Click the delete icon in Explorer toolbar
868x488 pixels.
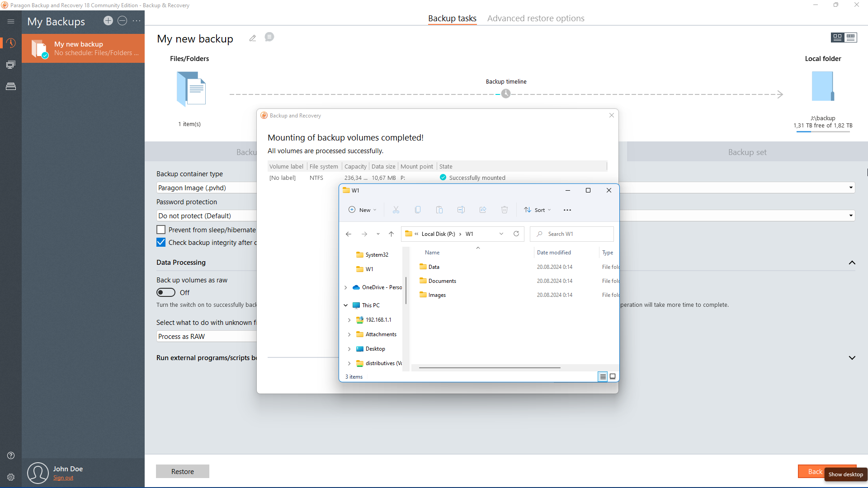click(505, 210)
